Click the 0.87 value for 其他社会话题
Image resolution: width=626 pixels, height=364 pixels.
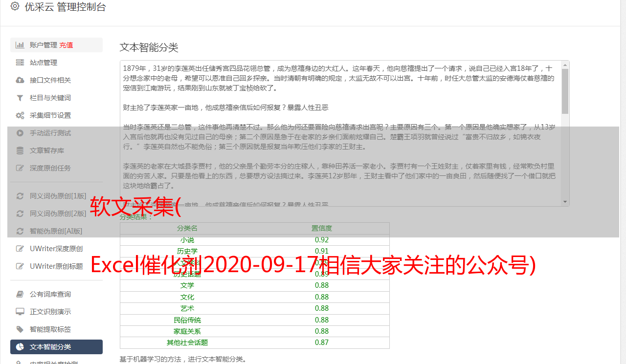(322, 343)
